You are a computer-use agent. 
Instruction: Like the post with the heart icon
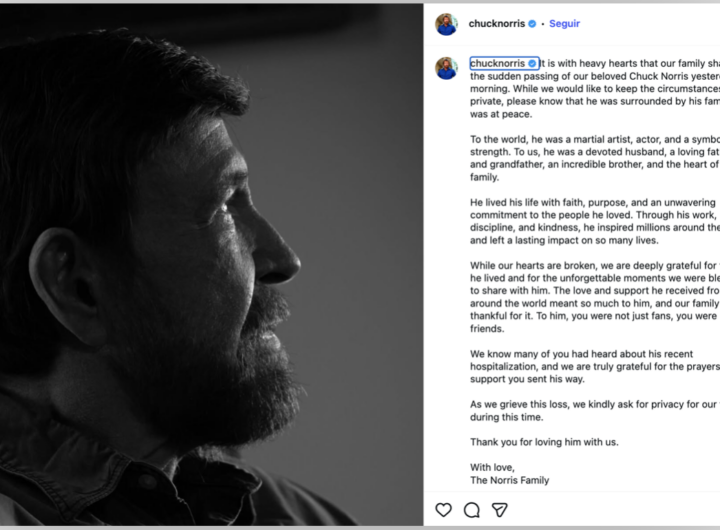[x=444, y=510]
